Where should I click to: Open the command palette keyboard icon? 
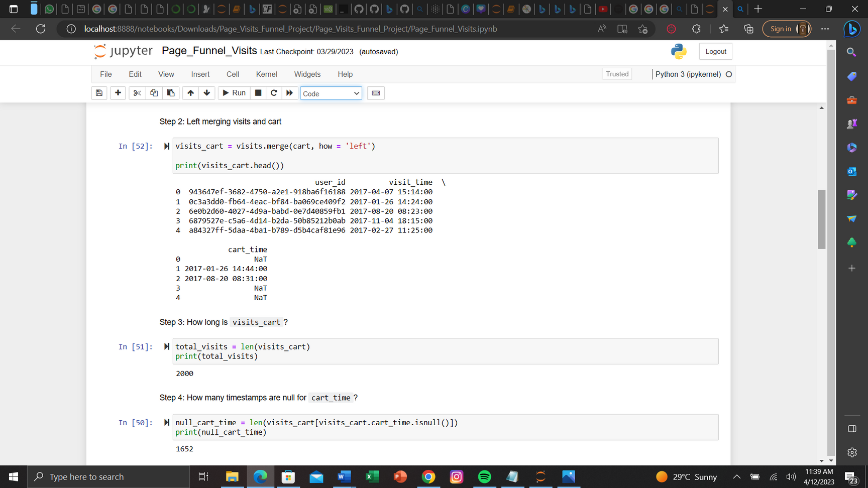[x=376, y=93]
